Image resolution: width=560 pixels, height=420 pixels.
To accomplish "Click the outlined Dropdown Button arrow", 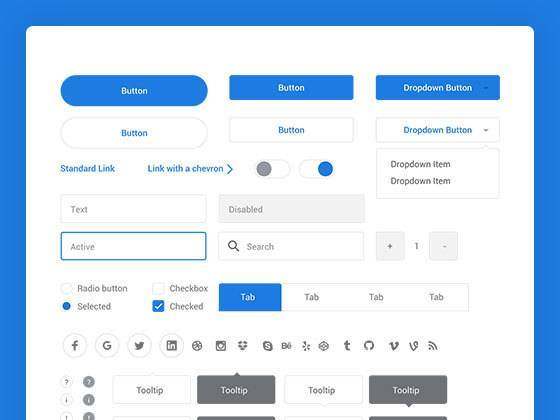I will (x=486, y=130).
